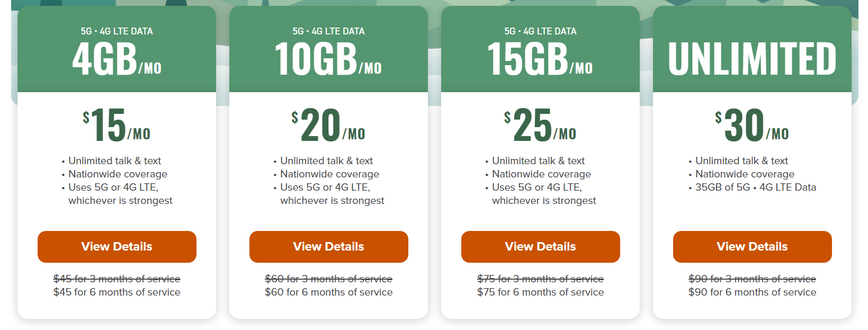Image resolution: width=868 pixels, height=330 pixels.
Task: Click the 10GB/MO plan header
Action: click(x=328, y=59)
